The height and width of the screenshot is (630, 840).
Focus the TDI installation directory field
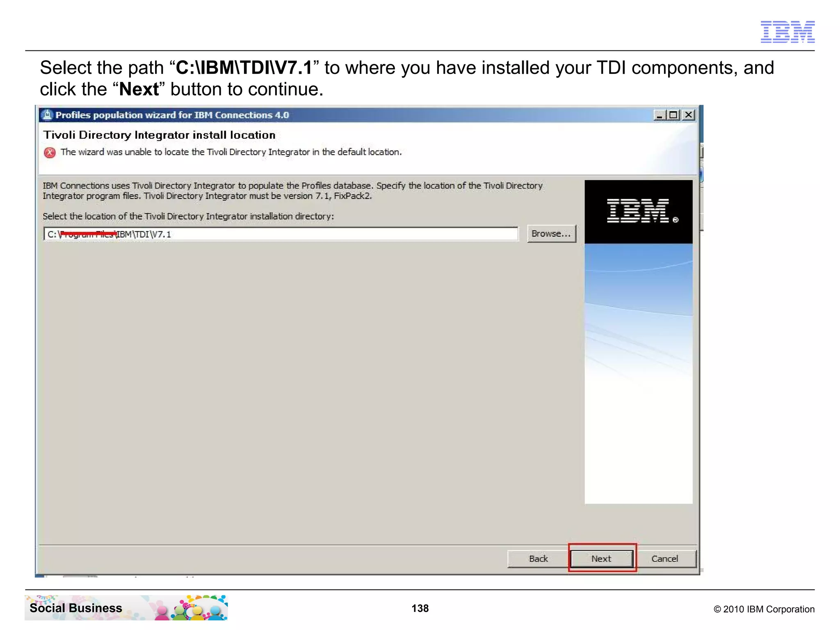point(281,234)
